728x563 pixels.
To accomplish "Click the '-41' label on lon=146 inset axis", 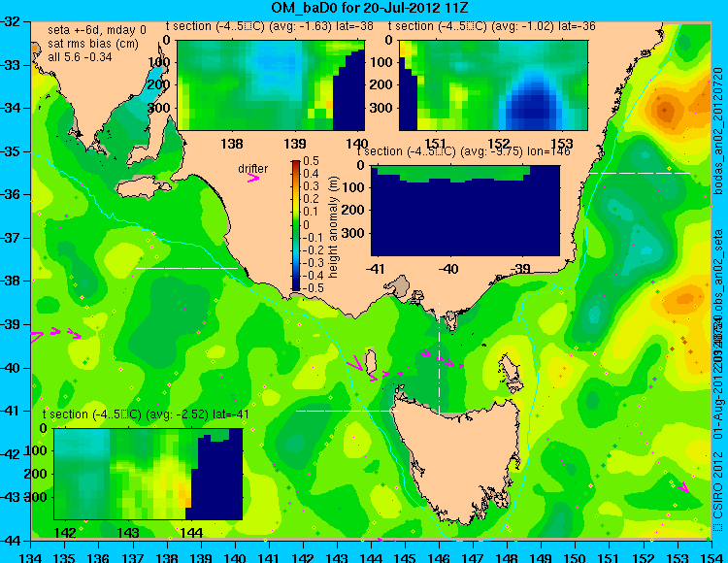I will (x=375, y=269).
